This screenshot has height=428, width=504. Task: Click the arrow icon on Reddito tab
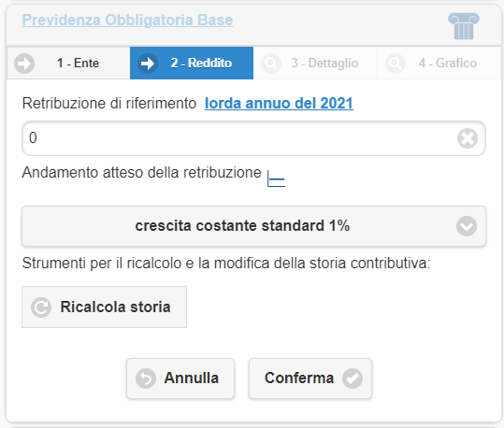(x=148, y=64)
